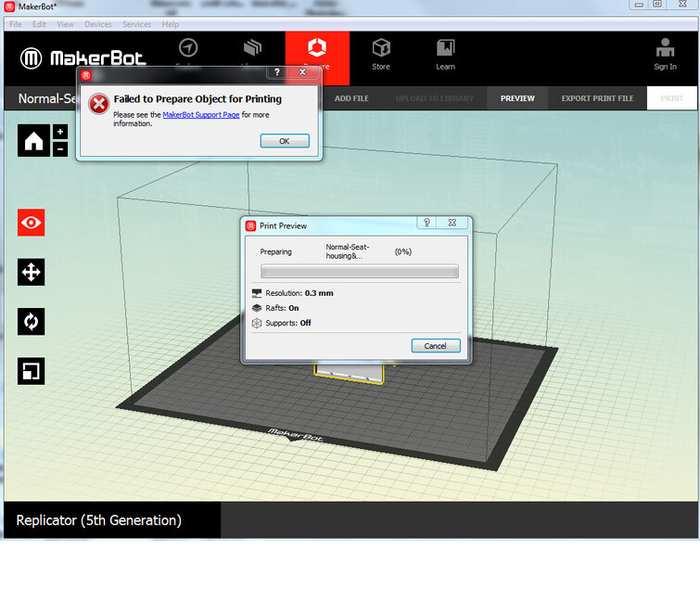Click the Home view icon

(x=33, y=141)
